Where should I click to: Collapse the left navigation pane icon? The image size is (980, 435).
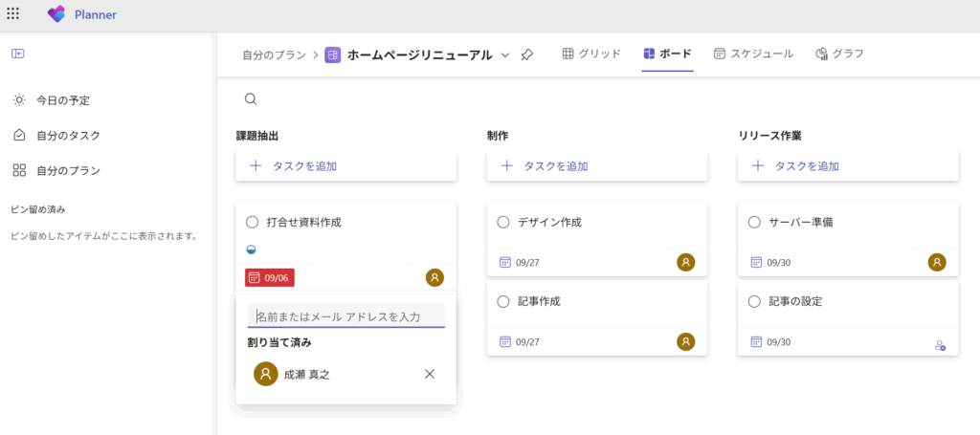18,54
